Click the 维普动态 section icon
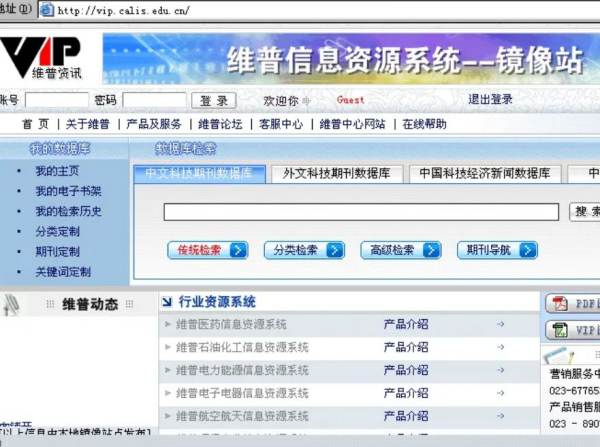600x447 pixels. [x=11, y=305]
